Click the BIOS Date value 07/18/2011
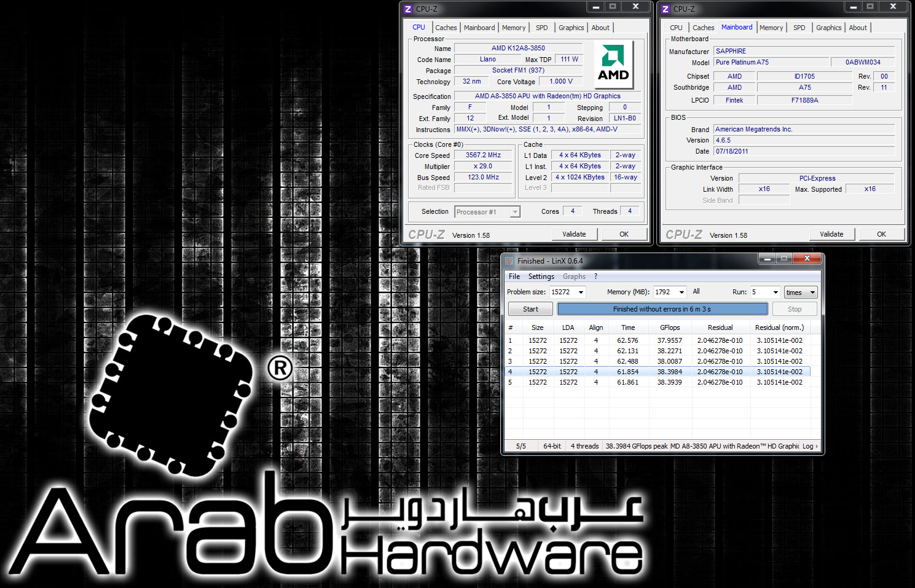 pyautogui.click(x=804, y=151)
